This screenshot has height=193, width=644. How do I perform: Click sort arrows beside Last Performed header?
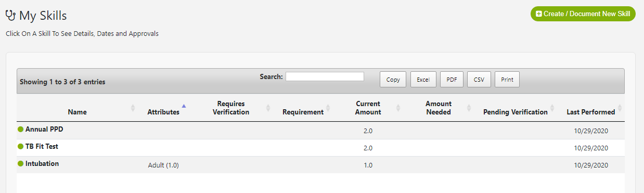click(620, 108)
